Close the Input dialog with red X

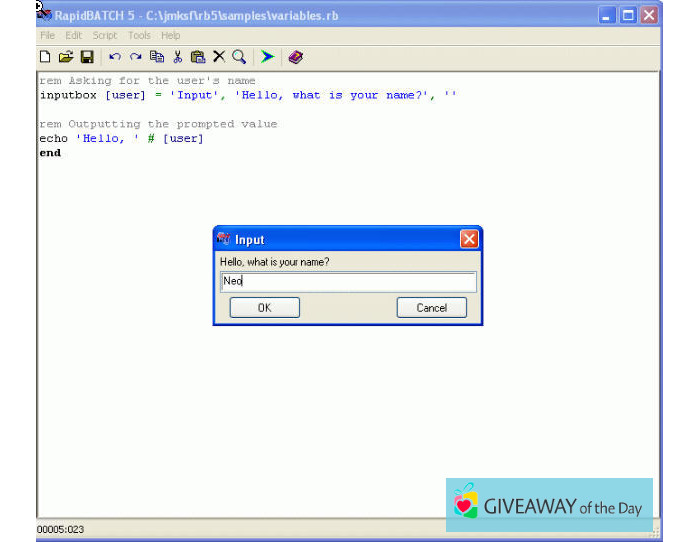[x=469, y=239]
